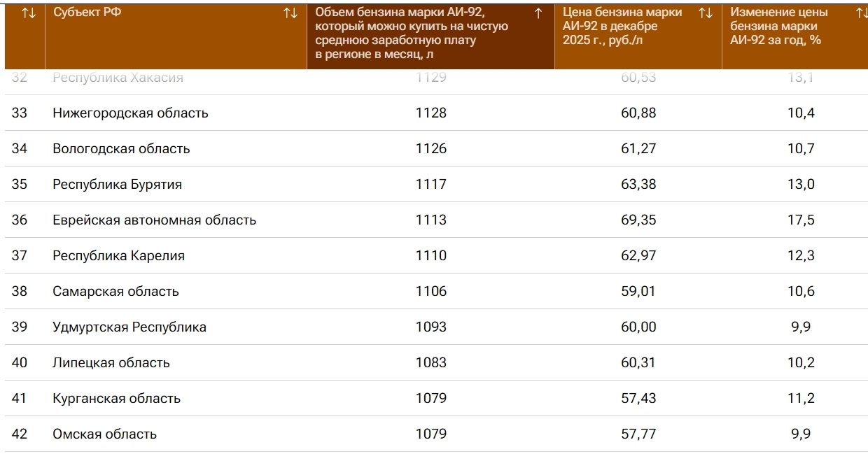Screen dimensions: 868x454
Task: Click the Самарская область price value 59,01
Action: (x=638, y=292)
